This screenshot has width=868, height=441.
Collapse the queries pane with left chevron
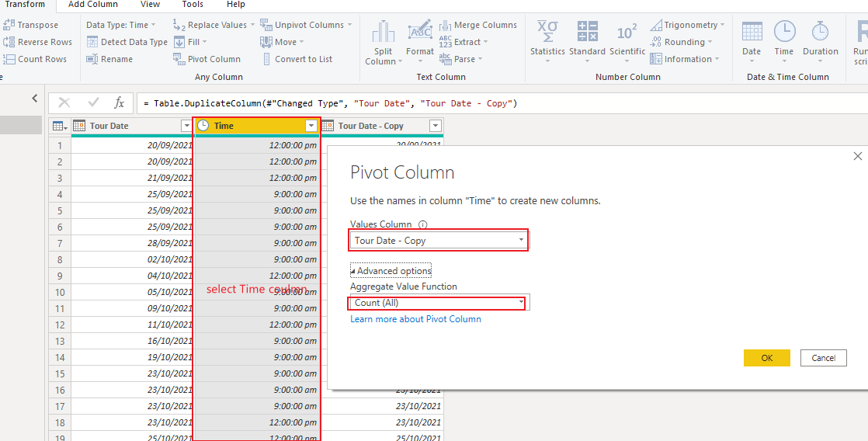pos(35,99)
